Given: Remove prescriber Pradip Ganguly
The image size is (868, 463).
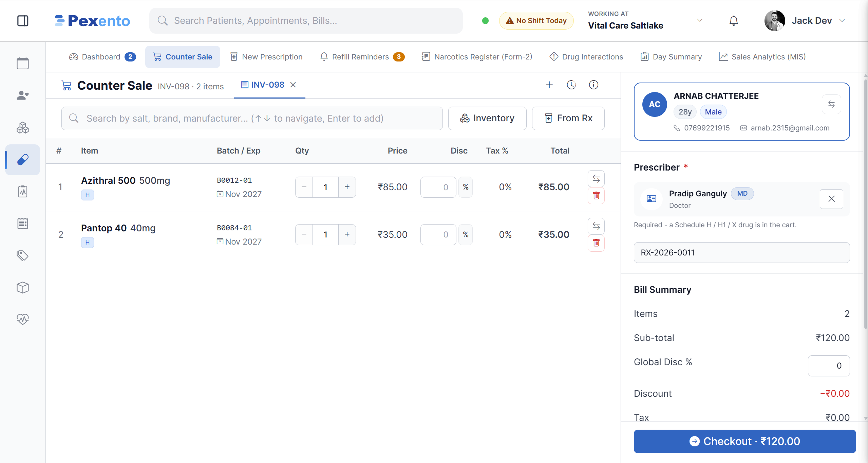Looking at the screenshot, I should (831, 199).
